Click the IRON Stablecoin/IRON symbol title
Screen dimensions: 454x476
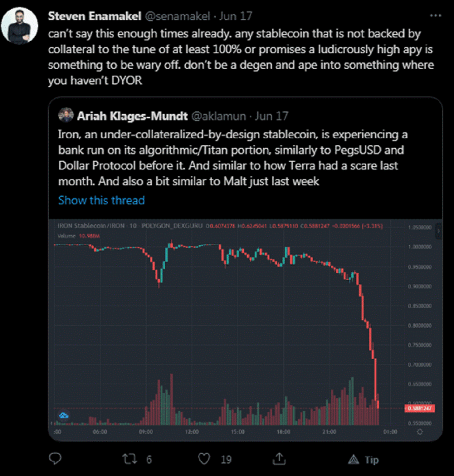(x=91, y=226)
